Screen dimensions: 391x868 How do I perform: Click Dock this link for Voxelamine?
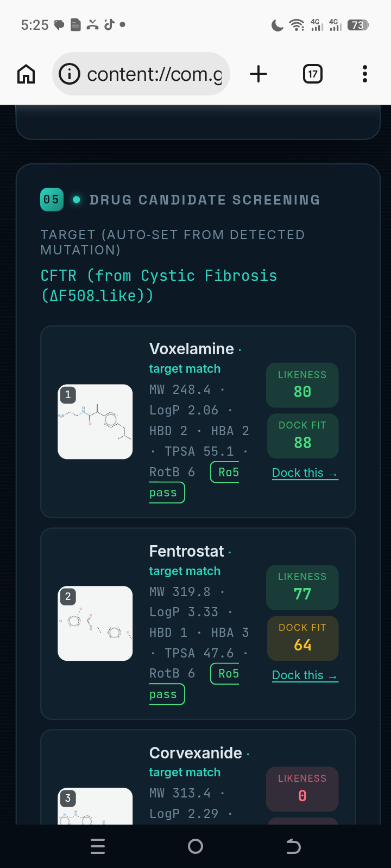pyautogui.click(x=305, y=473)
